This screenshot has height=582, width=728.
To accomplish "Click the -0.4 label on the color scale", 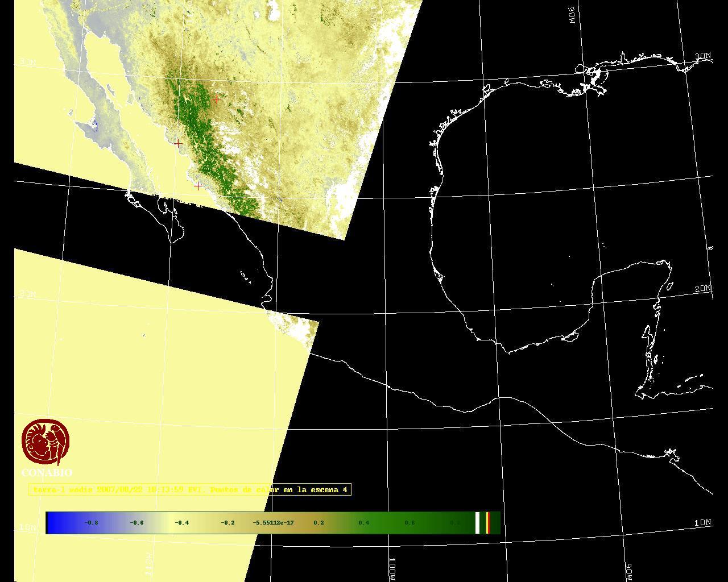I will click(182, 523).
